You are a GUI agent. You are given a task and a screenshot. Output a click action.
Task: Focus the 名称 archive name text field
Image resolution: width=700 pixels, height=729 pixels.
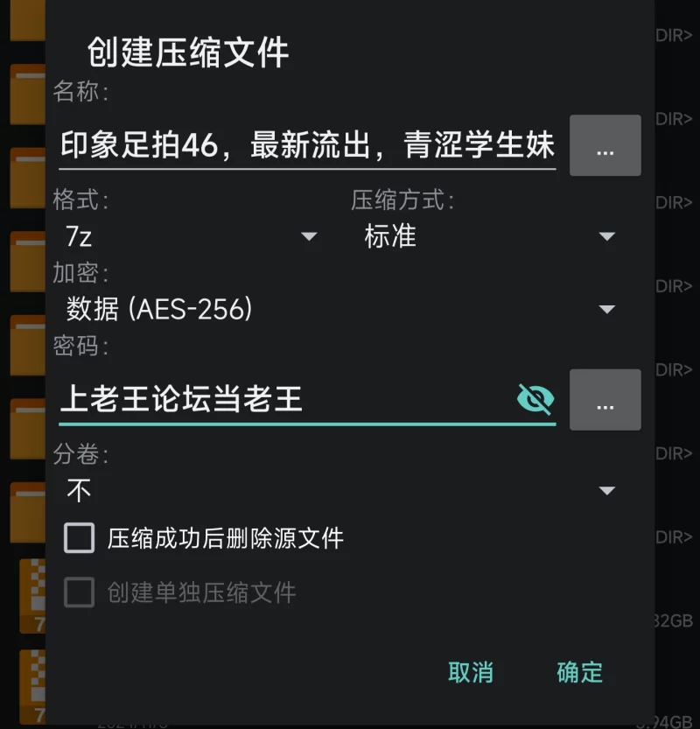tap(307, 145)
